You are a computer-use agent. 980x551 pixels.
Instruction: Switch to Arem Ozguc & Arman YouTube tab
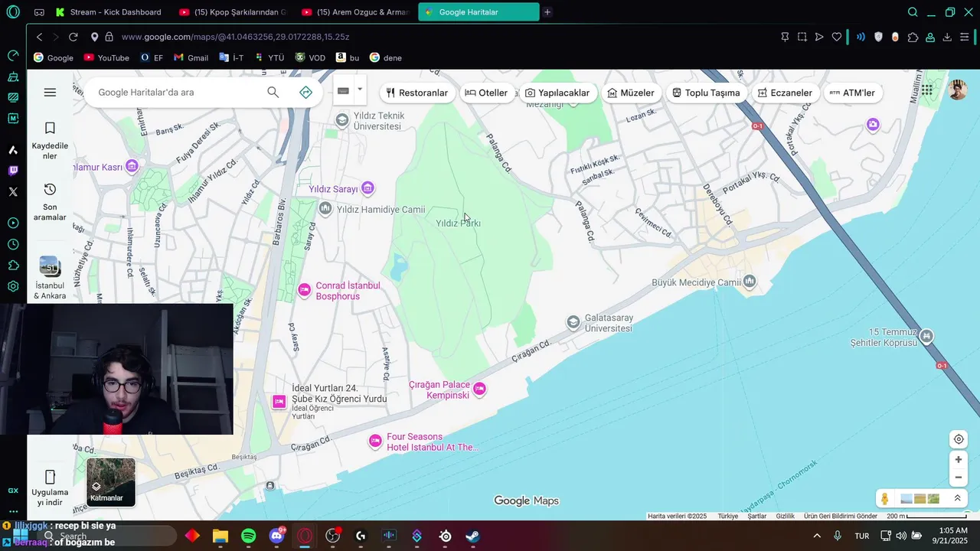355,12
